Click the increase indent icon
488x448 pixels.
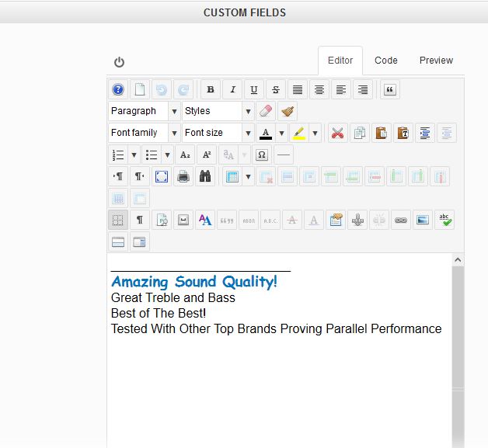(x=425, y=133)
